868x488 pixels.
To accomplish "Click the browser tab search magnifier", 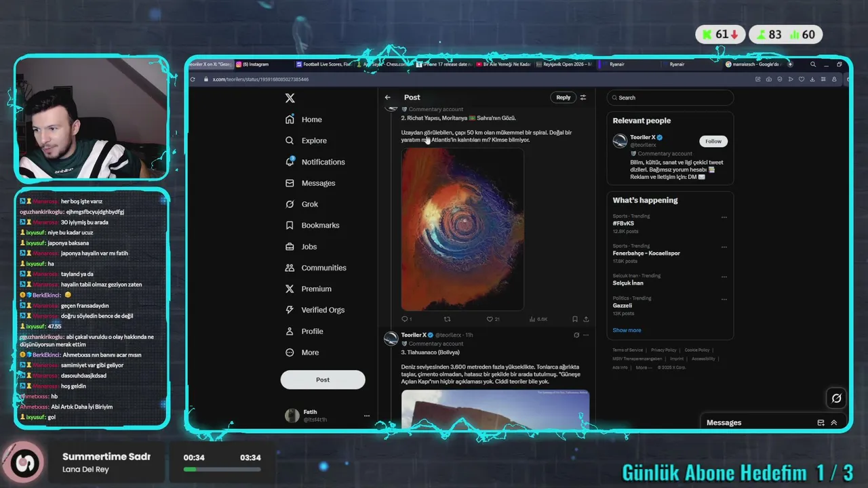I will click(813, 64).
